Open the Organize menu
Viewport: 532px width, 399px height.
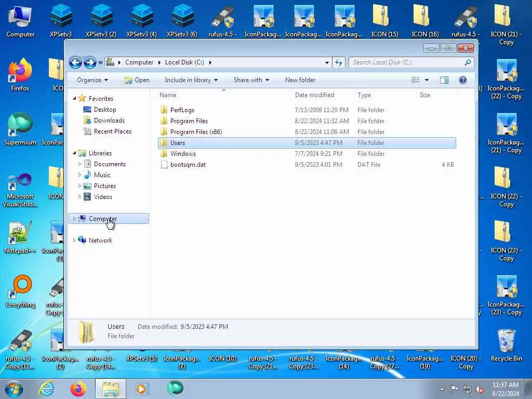tap(92, 80)
